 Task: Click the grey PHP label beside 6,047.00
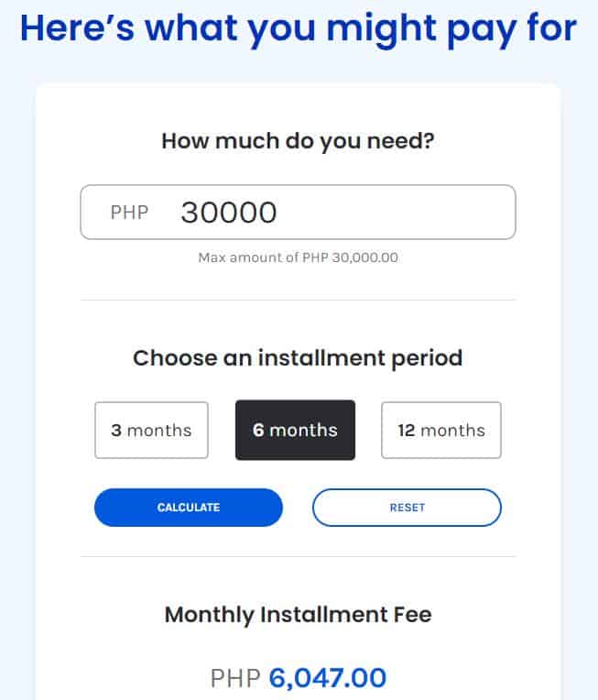click(x=235, y=679)
